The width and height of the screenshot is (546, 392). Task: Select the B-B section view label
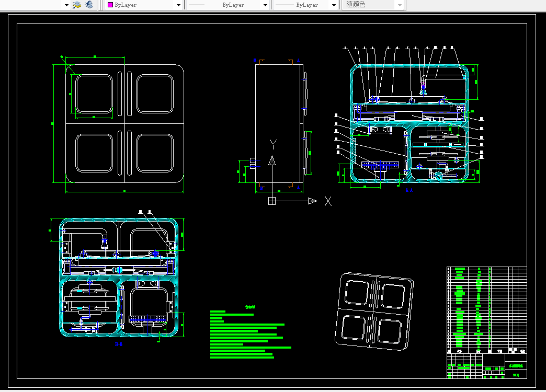(x=119, y=344)
